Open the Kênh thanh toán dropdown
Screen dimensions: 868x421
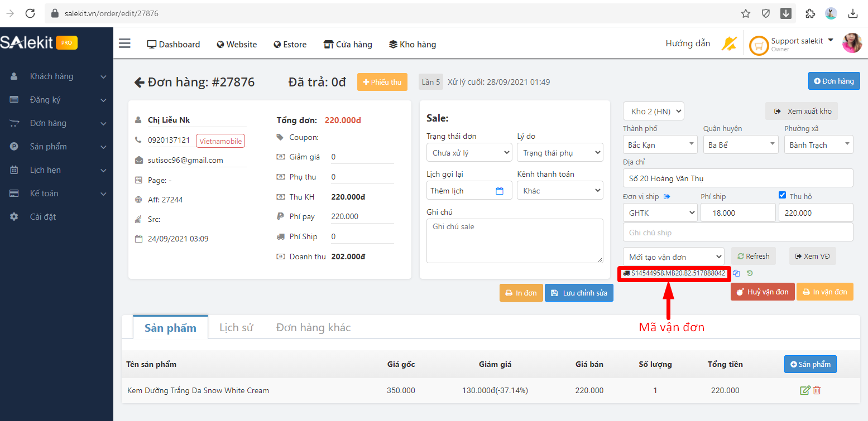click(560, 190)
